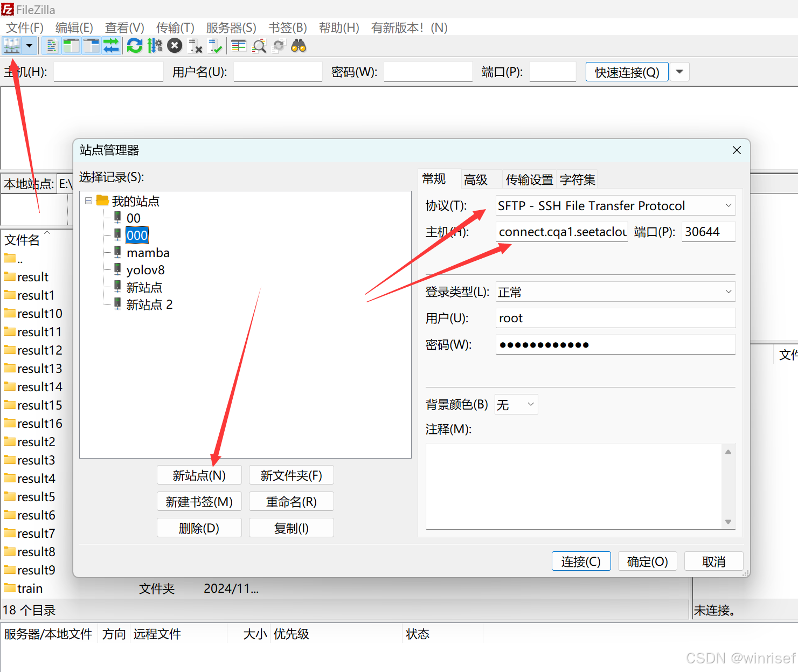Click the quickconnect 密码 input field
This screenshot has height=672, width=798.
(x=428, y=72)
